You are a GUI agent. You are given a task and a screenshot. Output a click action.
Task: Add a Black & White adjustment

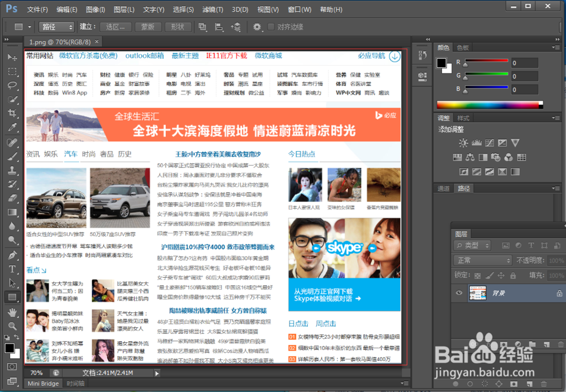pos(483,157)
